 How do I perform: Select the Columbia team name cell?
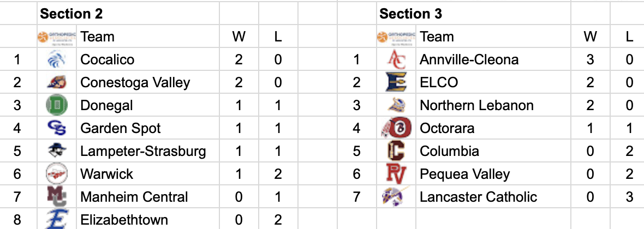(x=449, y=151)
